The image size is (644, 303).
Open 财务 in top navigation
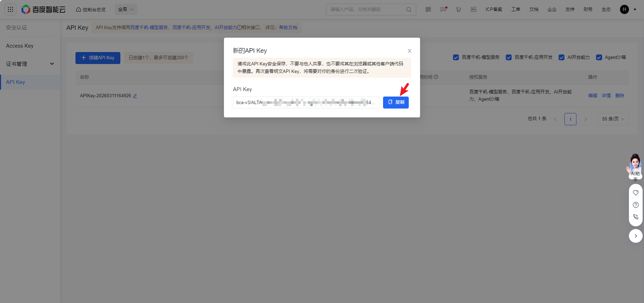tap(588, 10)
